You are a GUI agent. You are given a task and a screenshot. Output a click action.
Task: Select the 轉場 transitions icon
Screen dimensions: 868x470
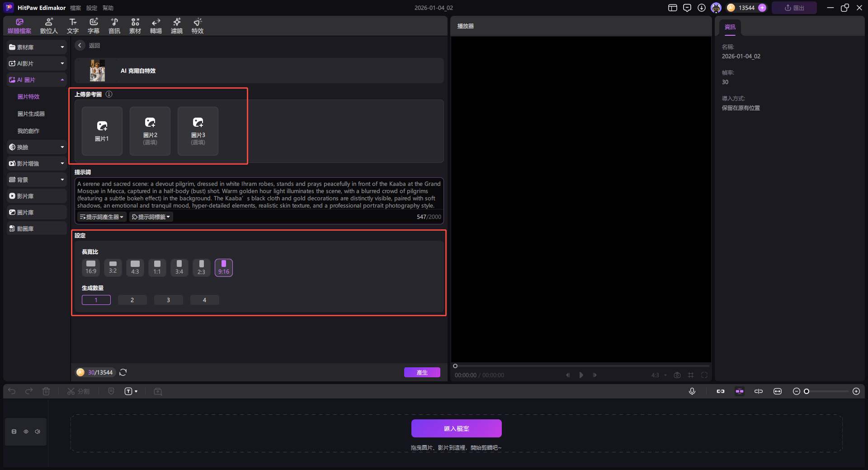click(x=156, y=26)
